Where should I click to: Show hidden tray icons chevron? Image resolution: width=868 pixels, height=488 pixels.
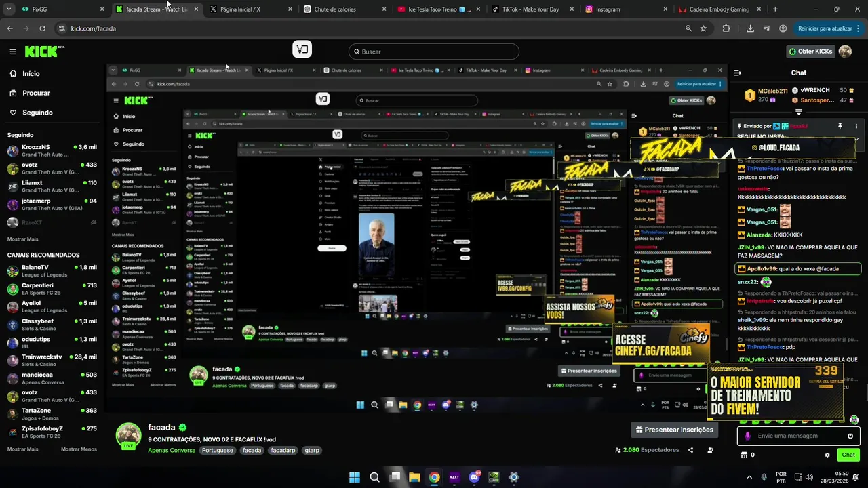point(749,477)
